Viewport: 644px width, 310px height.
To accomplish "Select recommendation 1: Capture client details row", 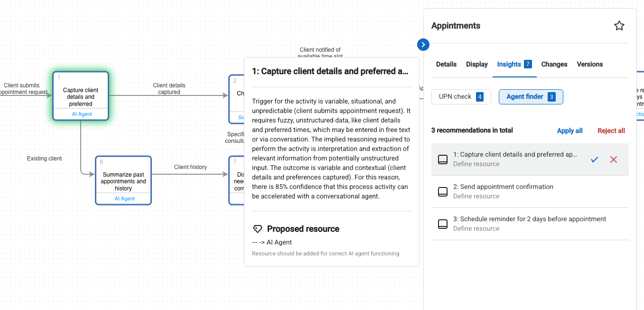I will click(530, 160).
